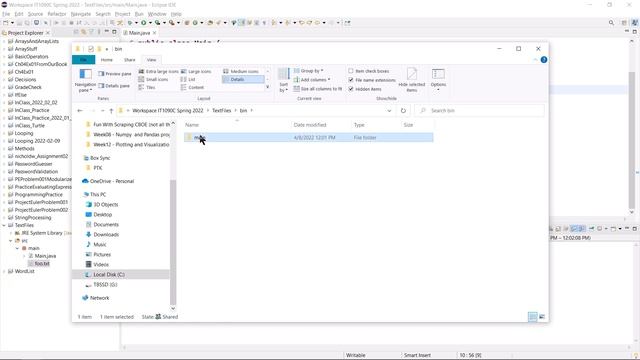640x360 pixels.
Task: Click the Back arrow in File Explorer
Action: (80, 111)
